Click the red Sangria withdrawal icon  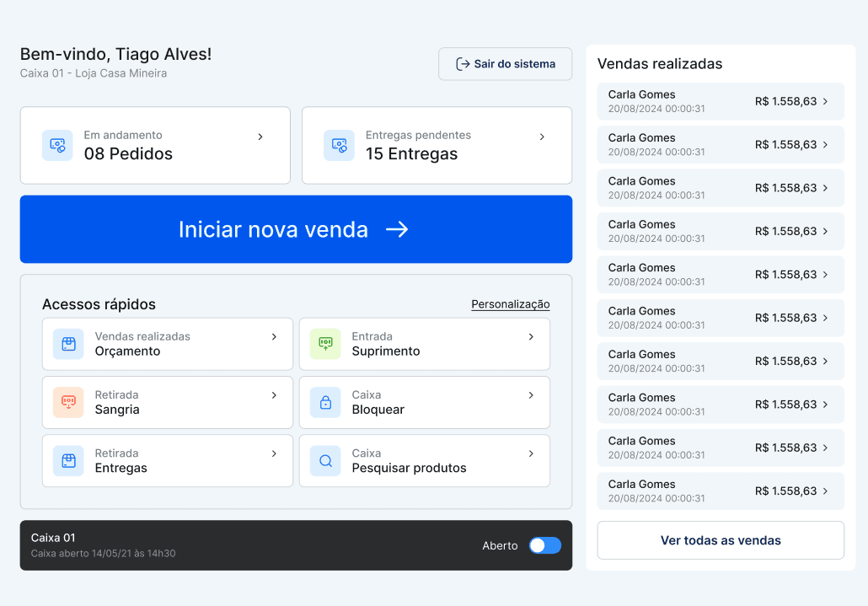pyautogui.click(x=68, y=402)
